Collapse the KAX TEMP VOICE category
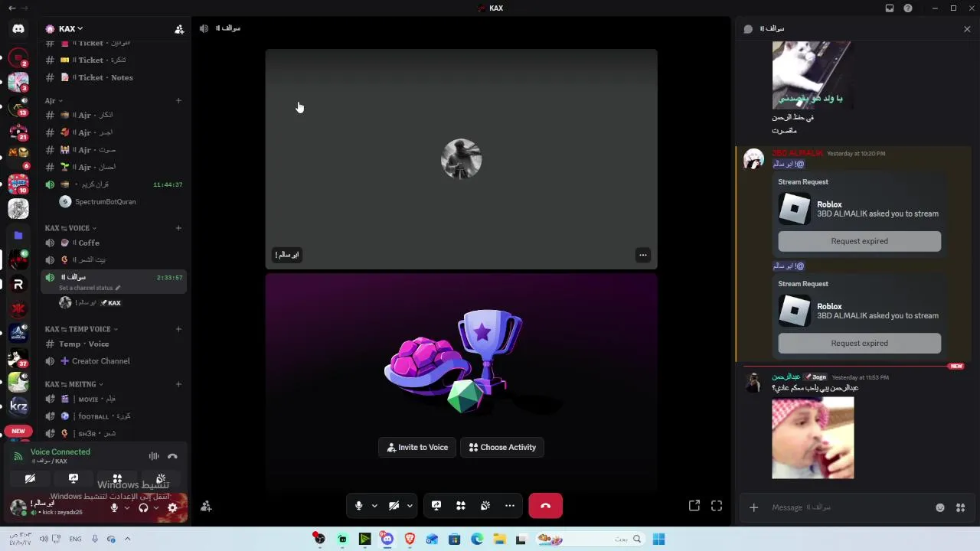Screen dimensions: 980x551 [81, 329]
